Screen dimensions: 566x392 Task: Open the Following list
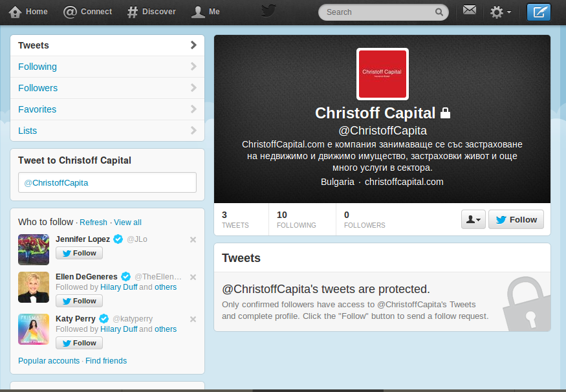click(x=107, y=67)
